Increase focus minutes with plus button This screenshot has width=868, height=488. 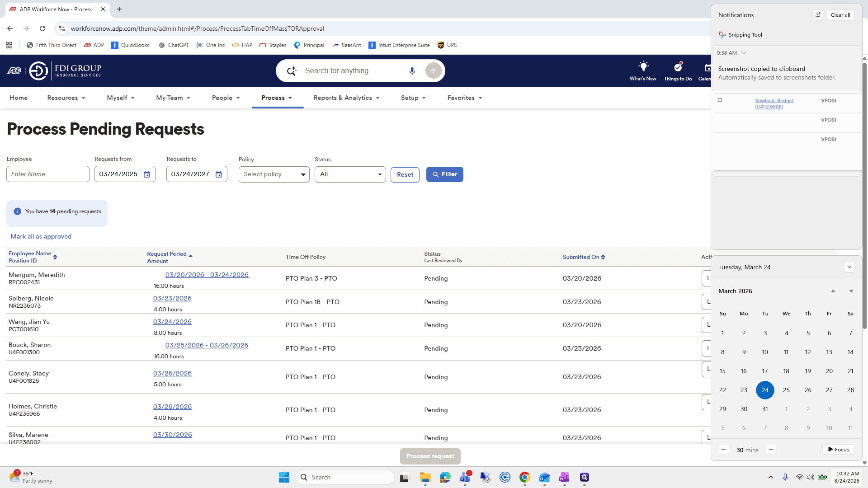coord(771,450)
